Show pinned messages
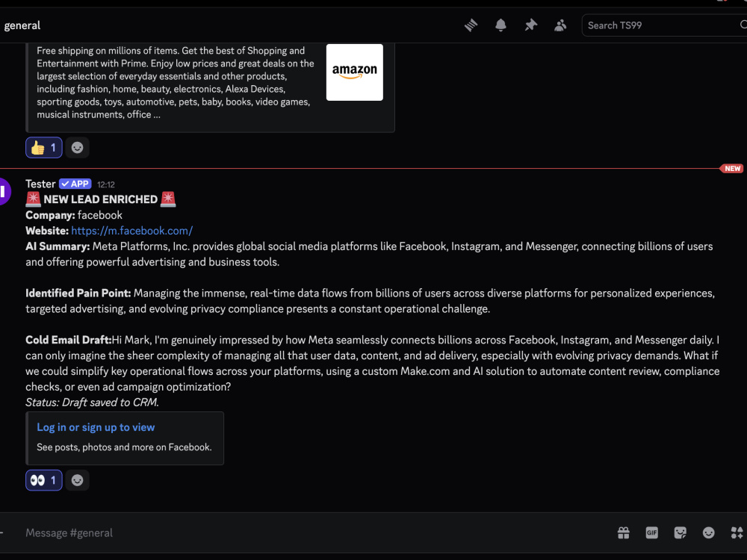 pos(530,25)
